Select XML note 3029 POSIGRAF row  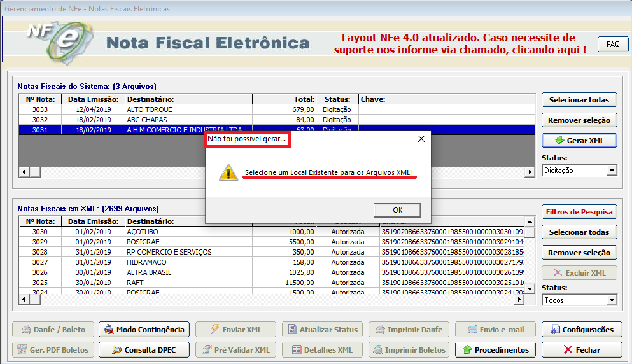pyautogui.click(x=272, y=242)
